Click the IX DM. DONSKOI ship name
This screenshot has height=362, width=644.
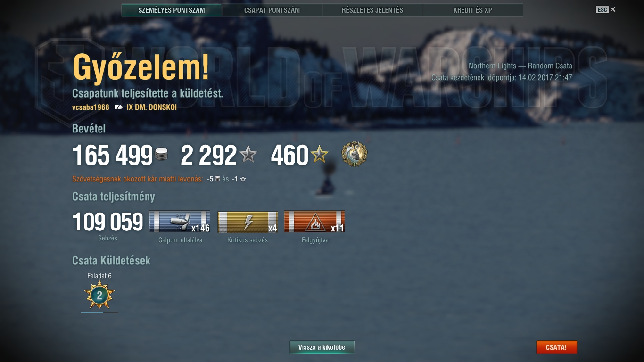coord(152,107)
